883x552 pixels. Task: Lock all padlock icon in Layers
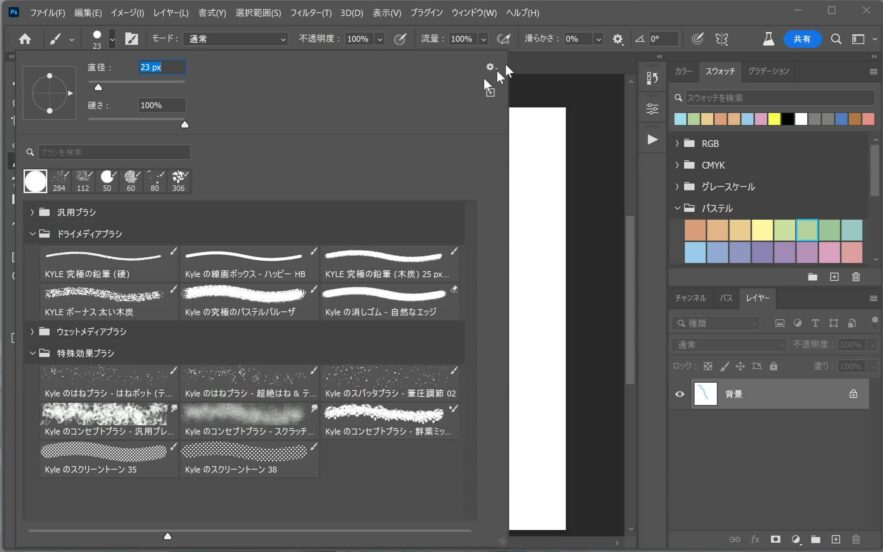point(774,366)
